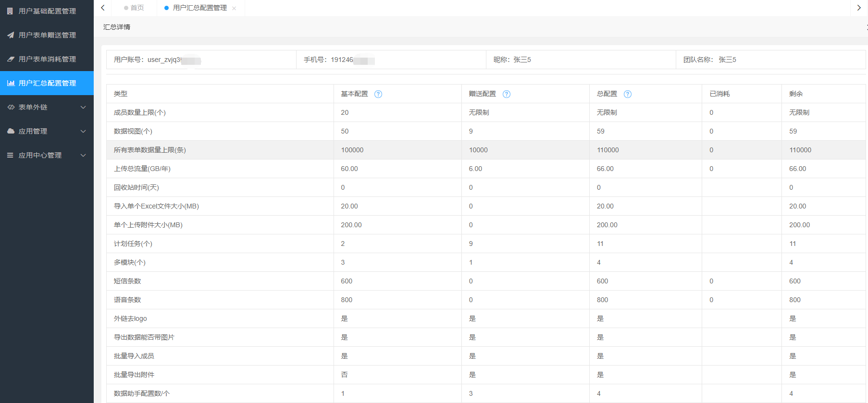Screen dimensions: 868x403
Task: Expand the 应用中心管理 submenu chevron
Action: [x=83, y=155]
